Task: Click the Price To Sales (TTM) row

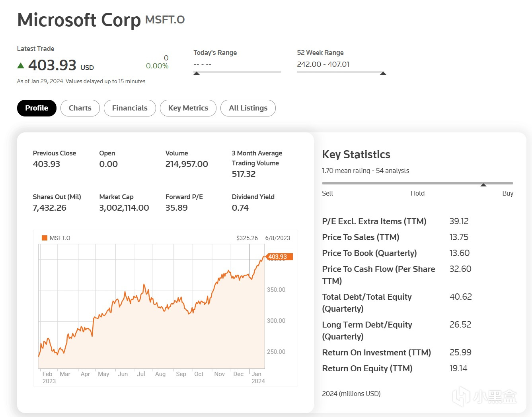Action: point(417,237)
